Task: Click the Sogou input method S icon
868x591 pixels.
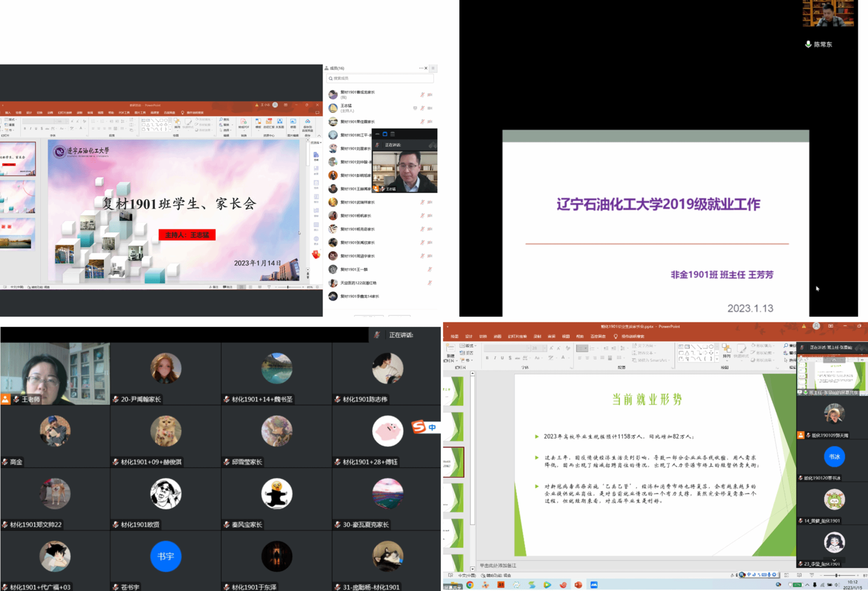Action: click(419, 427)
